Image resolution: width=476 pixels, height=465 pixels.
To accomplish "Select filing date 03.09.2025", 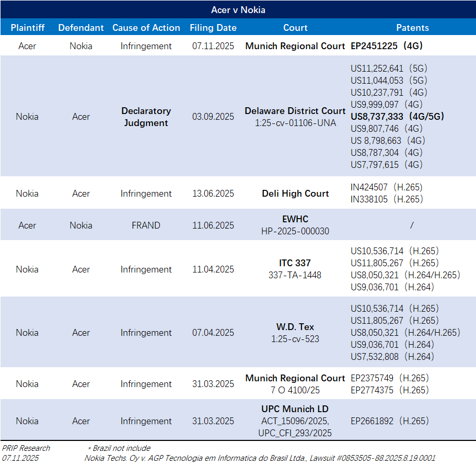I will [213, 117].
